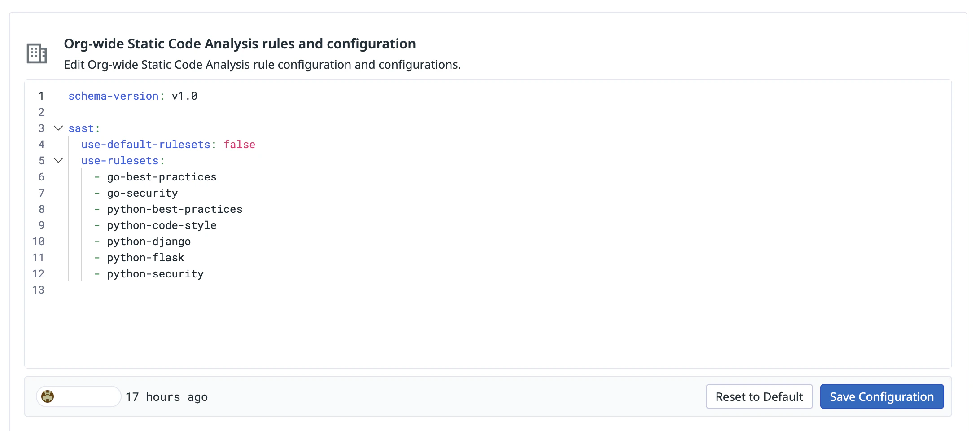Click the user avatar next to timestamp

pyautogui.click(x=48, y=396)
